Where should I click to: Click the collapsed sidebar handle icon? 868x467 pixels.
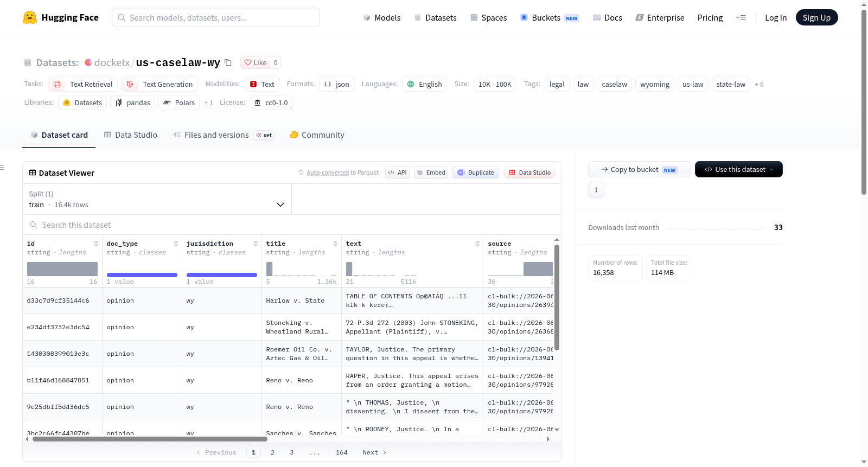pos(2,168)
